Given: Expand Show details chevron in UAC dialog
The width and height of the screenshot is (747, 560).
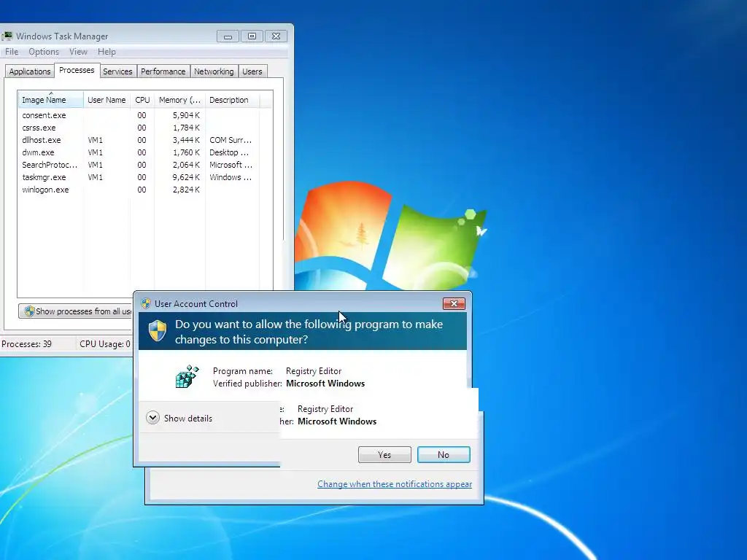Looking at the screenshot, I should tap(152, 418).
